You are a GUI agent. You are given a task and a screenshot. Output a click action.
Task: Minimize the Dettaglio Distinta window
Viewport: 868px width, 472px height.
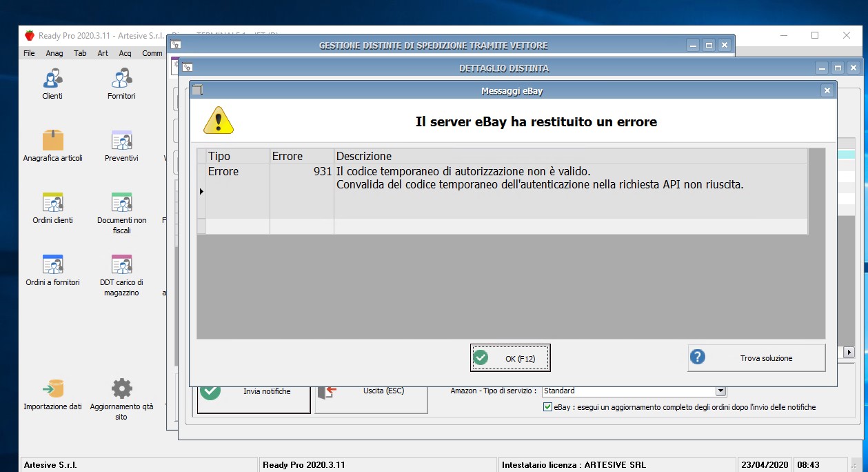pos(821,68)
